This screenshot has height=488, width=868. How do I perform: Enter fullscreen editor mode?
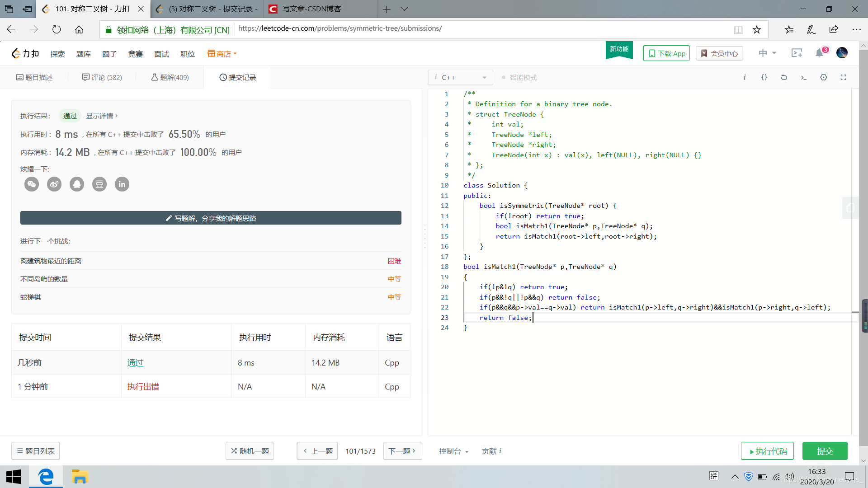click(844, 77)
